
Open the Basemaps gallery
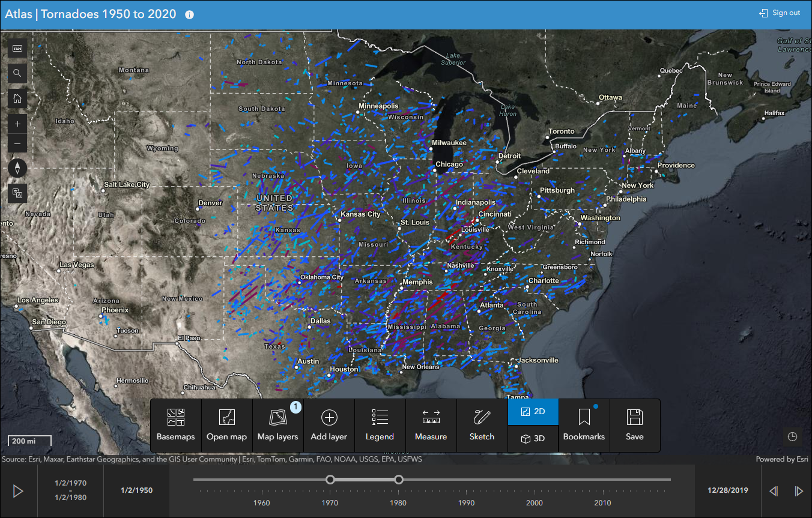176,426
